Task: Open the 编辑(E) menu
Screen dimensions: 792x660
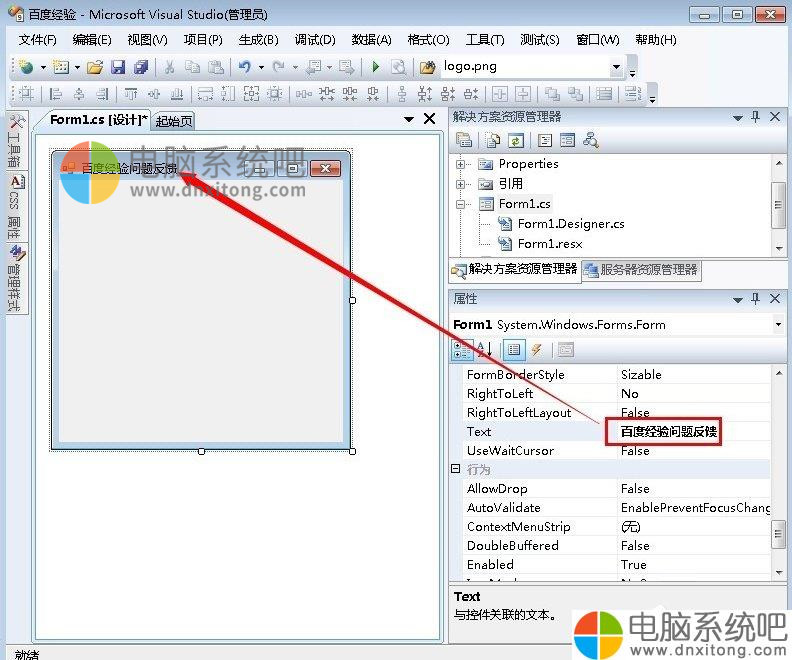Action: click(92, 40)
